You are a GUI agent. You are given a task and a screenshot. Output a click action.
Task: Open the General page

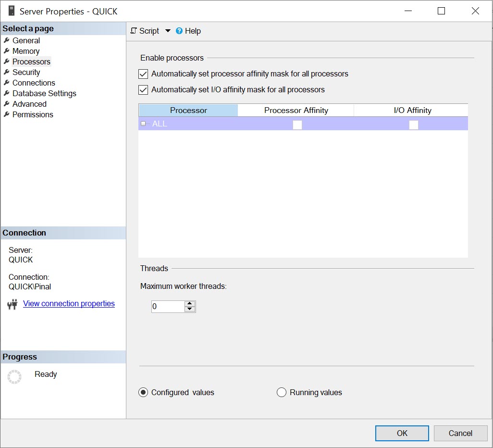[x=26, y=40]
